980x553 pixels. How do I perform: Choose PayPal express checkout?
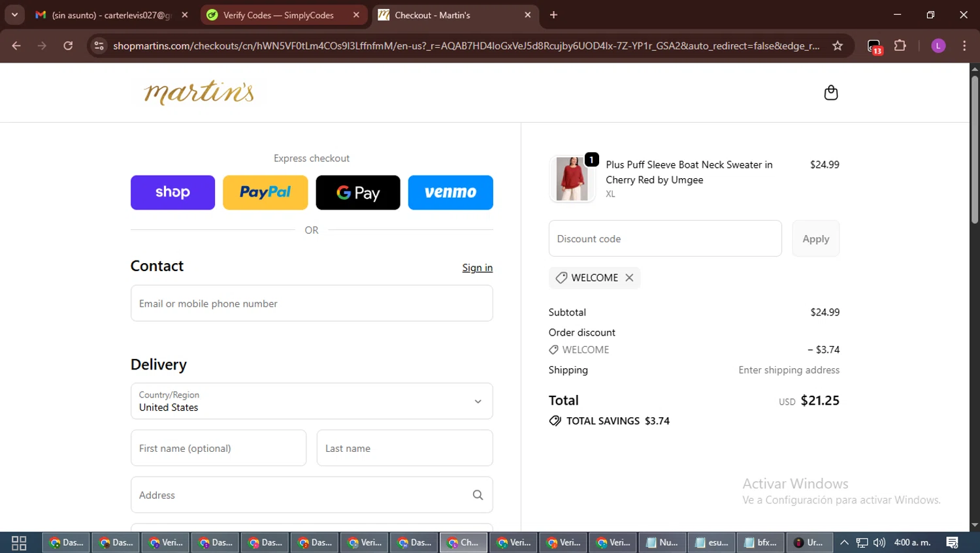[265, 193]
